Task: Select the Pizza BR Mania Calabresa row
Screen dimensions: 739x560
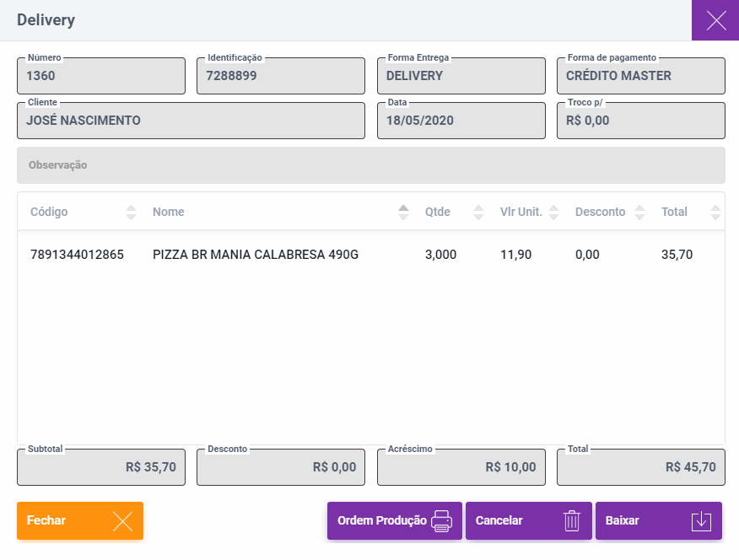Action: click(256, 254)
